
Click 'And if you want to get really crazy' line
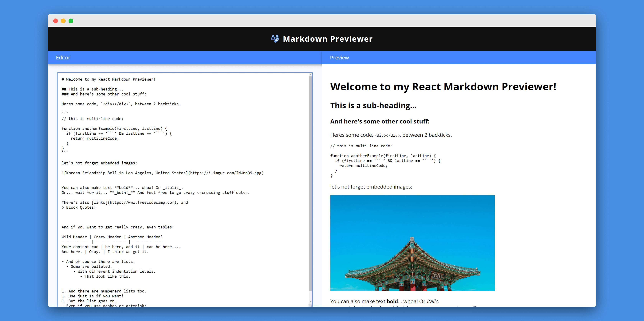click(118, 227)
